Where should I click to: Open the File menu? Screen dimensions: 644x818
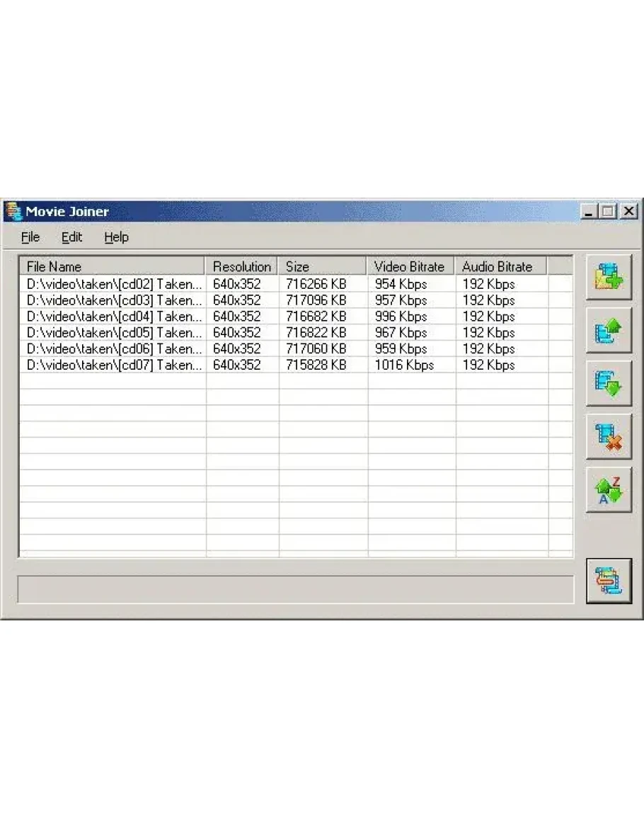[x=30, y=237]
